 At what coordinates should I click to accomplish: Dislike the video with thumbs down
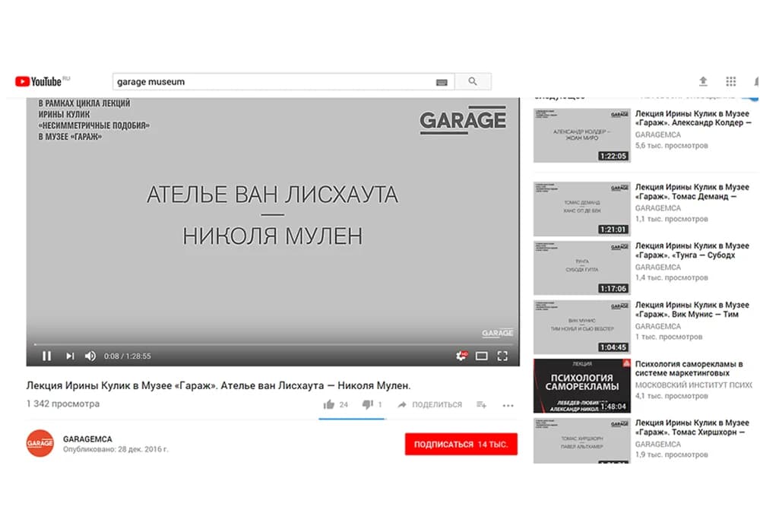tap(368, 404)
